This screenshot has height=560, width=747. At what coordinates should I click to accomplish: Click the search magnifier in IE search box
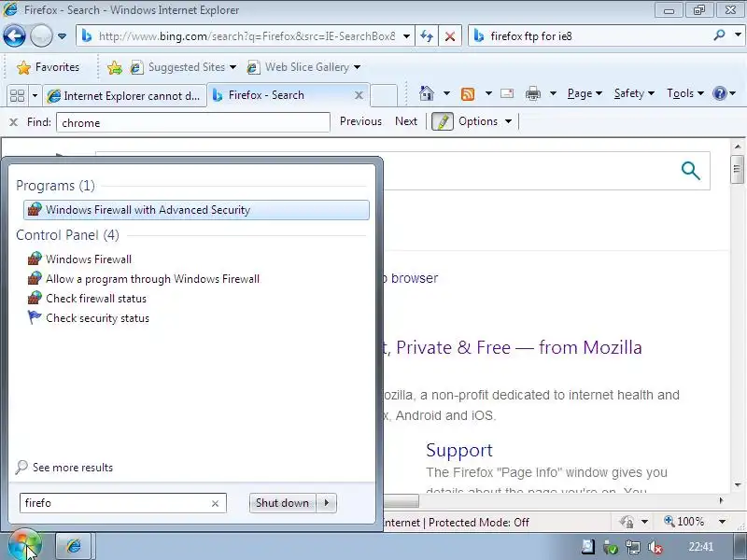pyautogui.click(x=719, y=35)
